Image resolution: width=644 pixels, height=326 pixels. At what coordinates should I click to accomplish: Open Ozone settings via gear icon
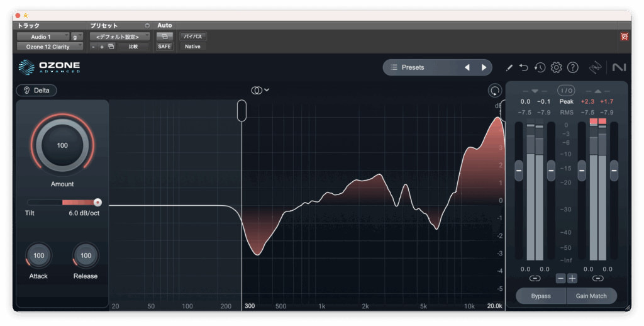pos(556,67)
